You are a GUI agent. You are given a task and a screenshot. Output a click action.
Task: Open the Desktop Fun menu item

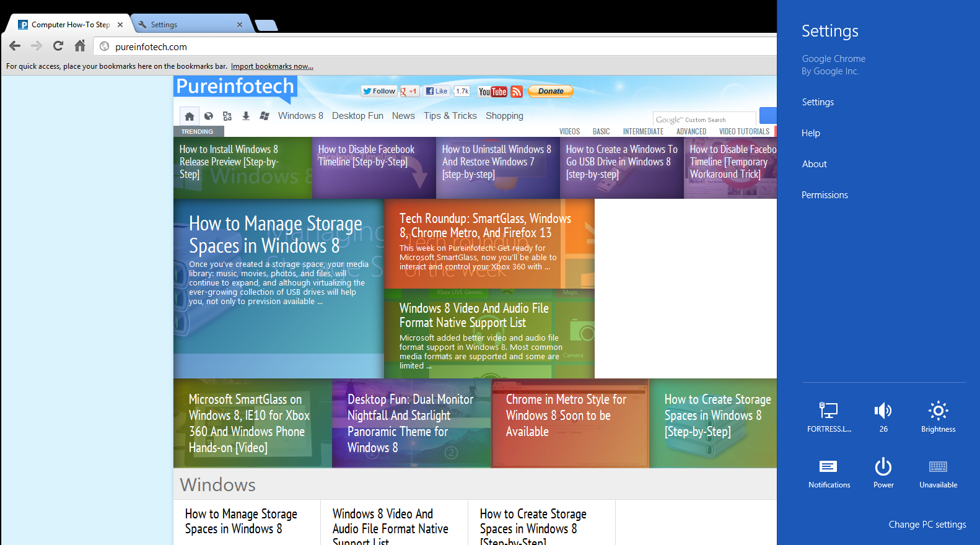357,116
